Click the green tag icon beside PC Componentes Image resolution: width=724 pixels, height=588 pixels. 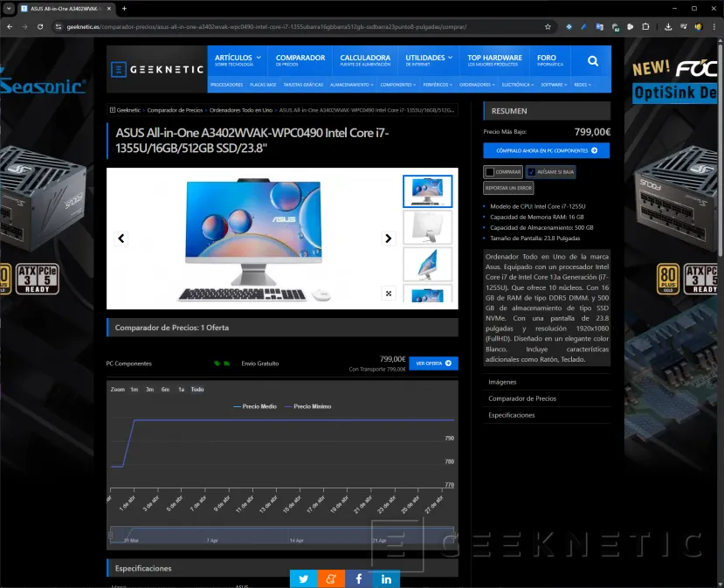217,363
